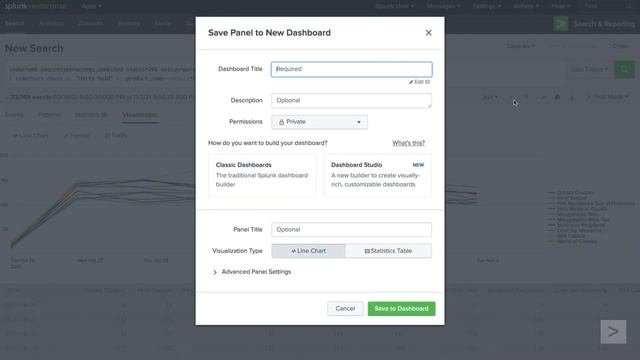Viewport: 640px width, 360px height.
Task: Go to the Reports navigation tab
Action: click(129, 23)
